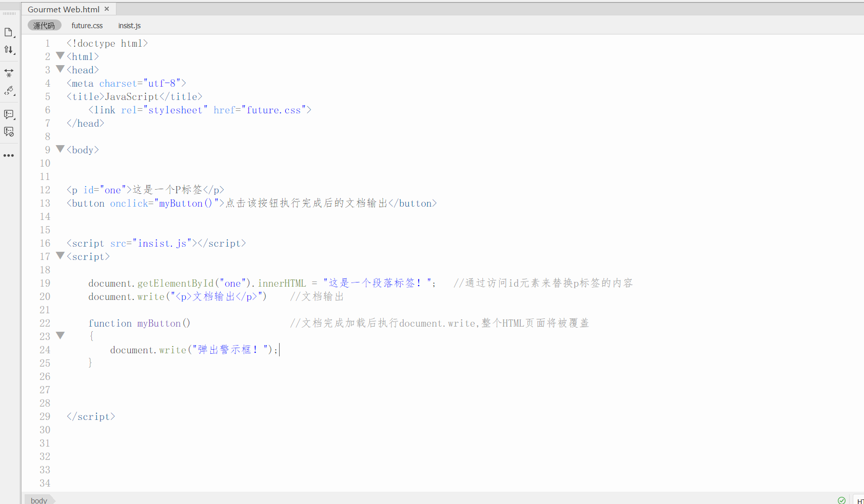Collapse the html element code block
This screenshot has width=864, height=504.
click(x=60, y=56)
